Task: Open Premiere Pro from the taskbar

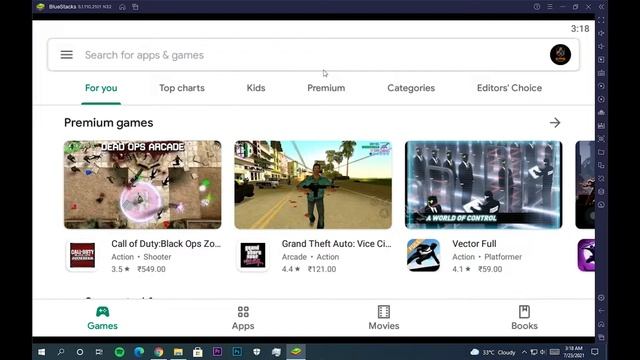Action: (x=217, y=352)
